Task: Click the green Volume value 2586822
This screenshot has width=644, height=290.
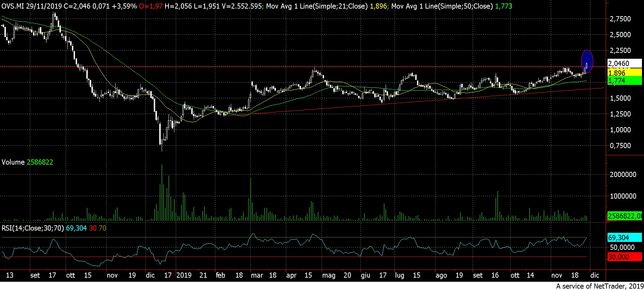Action: pyautogui.click(x=40, y=162)
